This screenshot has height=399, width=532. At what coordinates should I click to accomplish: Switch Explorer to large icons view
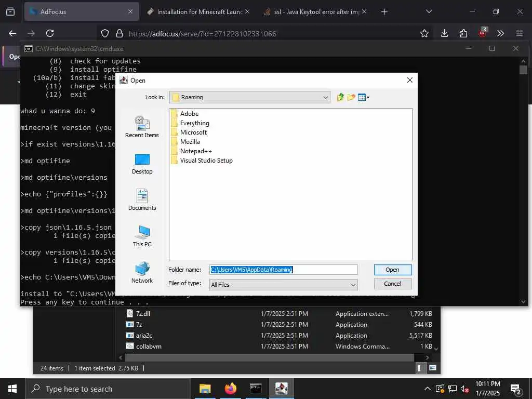click(433, 368)
